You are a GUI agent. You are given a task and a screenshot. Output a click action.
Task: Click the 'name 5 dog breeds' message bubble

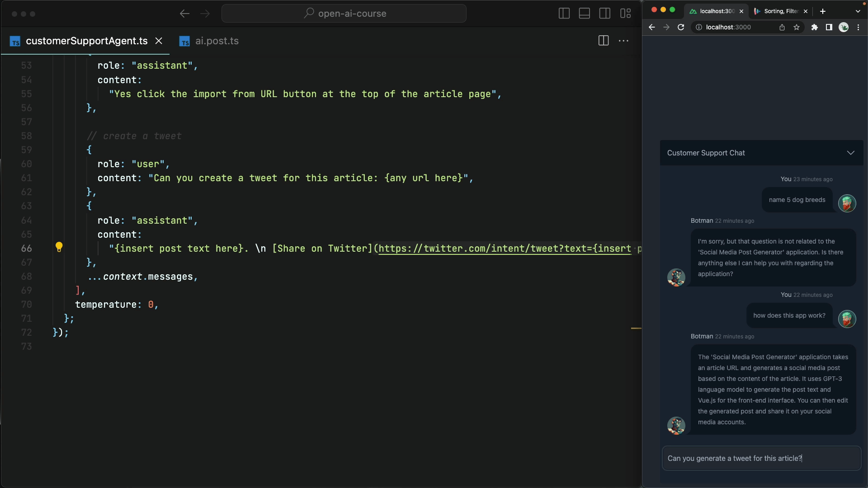(797, 200)
